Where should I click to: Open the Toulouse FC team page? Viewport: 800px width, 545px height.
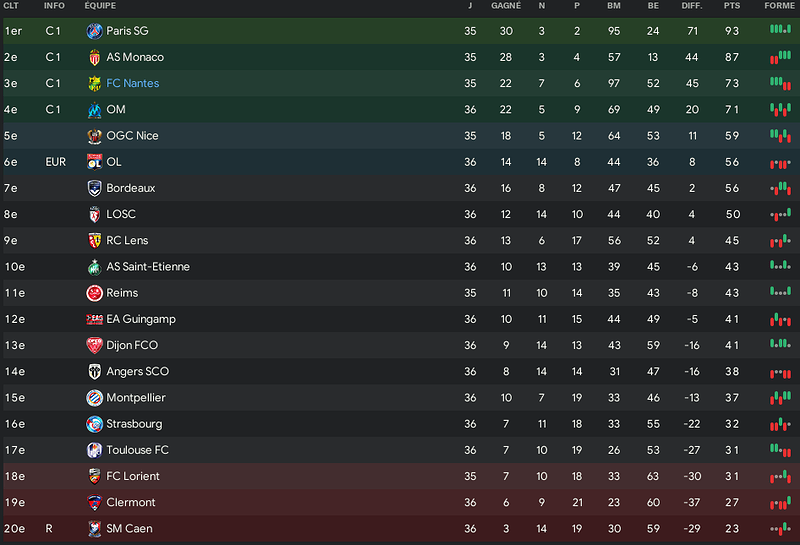137,450
